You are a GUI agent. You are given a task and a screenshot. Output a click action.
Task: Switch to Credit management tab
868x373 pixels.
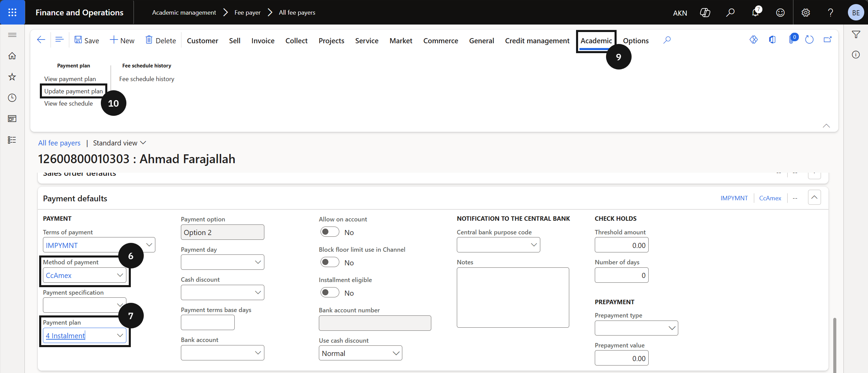pyautogui.click(x=537, y=41)
